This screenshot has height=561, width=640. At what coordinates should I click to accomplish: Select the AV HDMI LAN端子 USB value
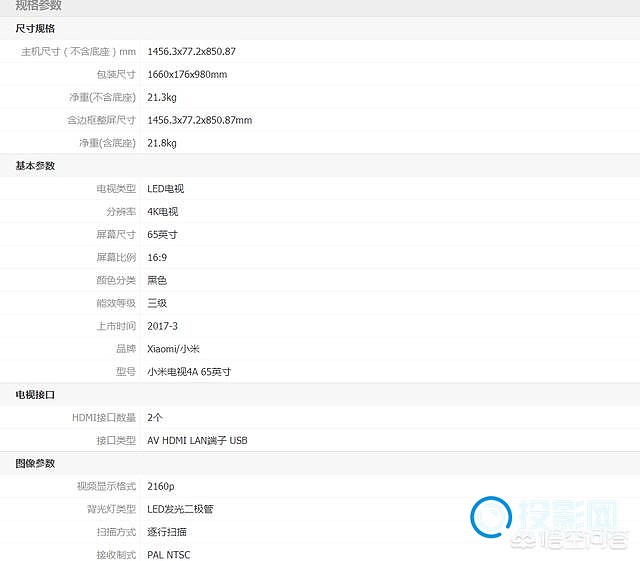(197, 440)
